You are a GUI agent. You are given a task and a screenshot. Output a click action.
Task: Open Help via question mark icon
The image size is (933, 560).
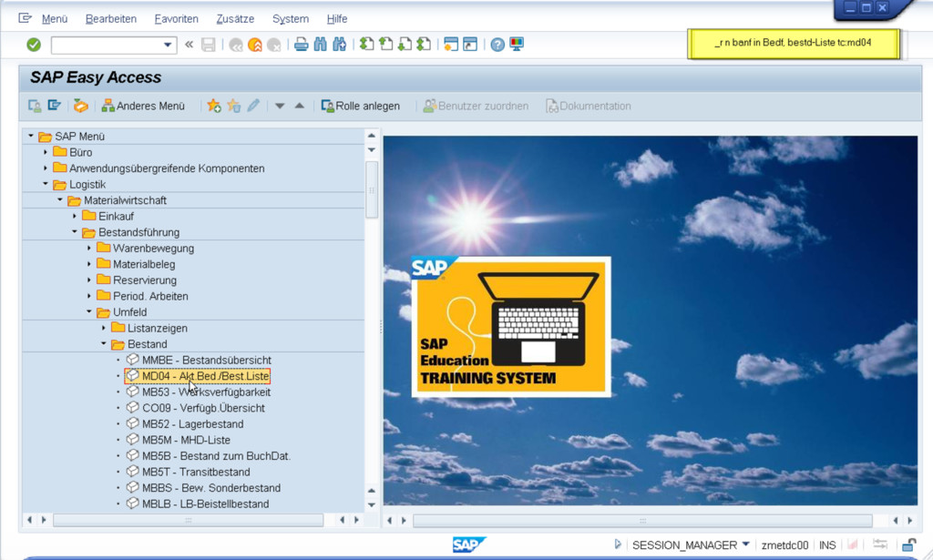(497, 45)
